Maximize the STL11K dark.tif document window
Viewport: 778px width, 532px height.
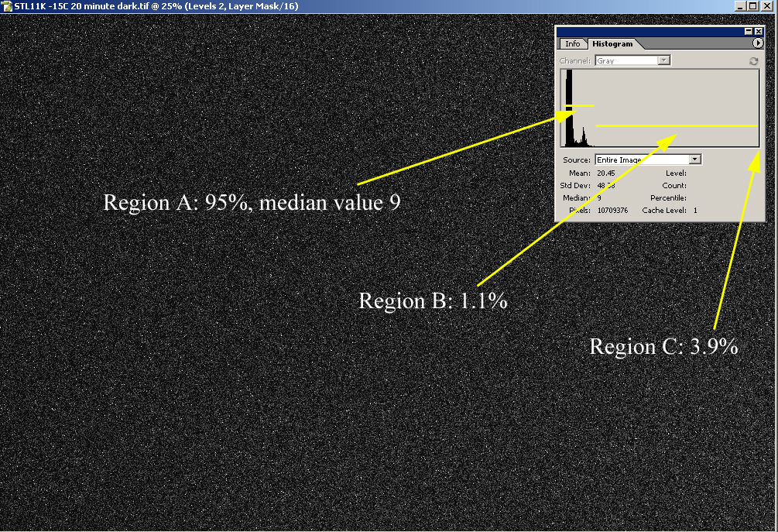tap(752, 6)
